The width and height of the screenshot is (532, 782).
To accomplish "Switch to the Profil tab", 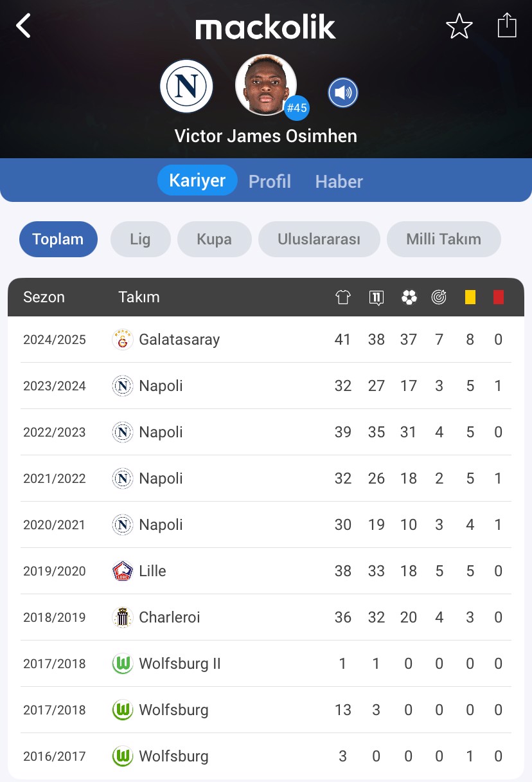I will (270, 181).
